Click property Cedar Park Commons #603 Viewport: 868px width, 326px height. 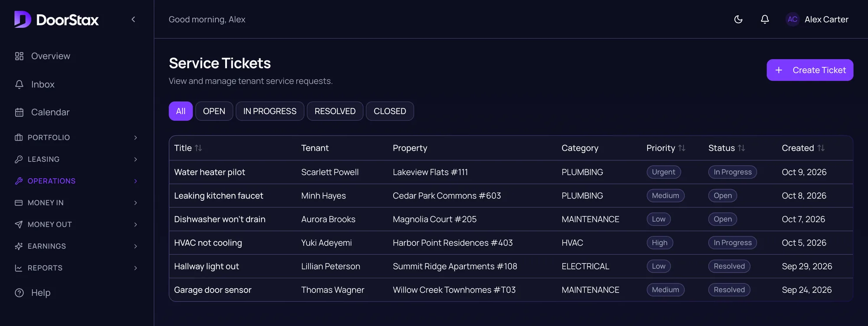[x=447, y=196]
